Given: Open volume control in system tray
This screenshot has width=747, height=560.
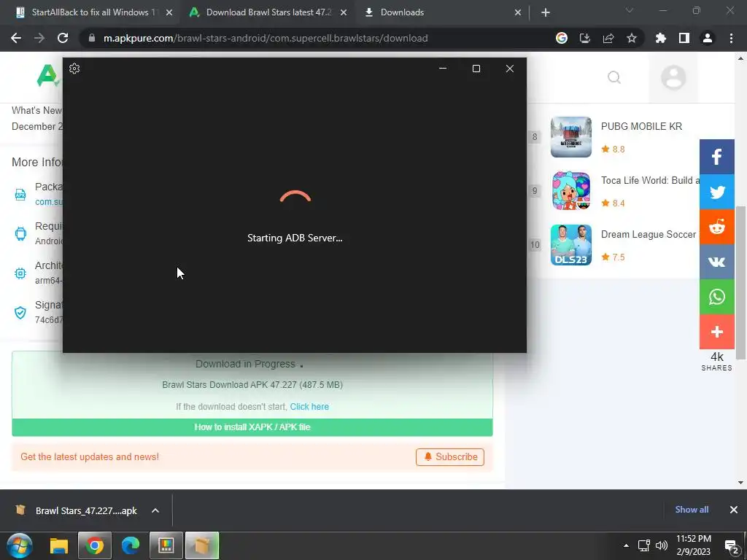Looking at the screenshot, I should tap(661, 545).
